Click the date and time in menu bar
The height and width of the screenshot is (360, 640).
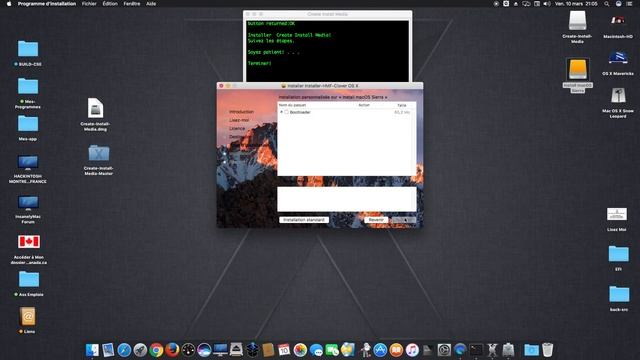pos(576,4)
